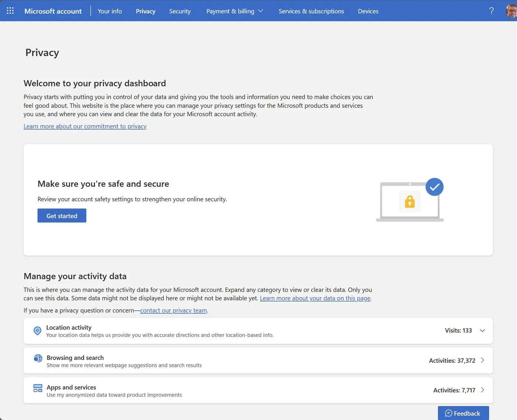Click the Location activity pin icon

point(37,331)
